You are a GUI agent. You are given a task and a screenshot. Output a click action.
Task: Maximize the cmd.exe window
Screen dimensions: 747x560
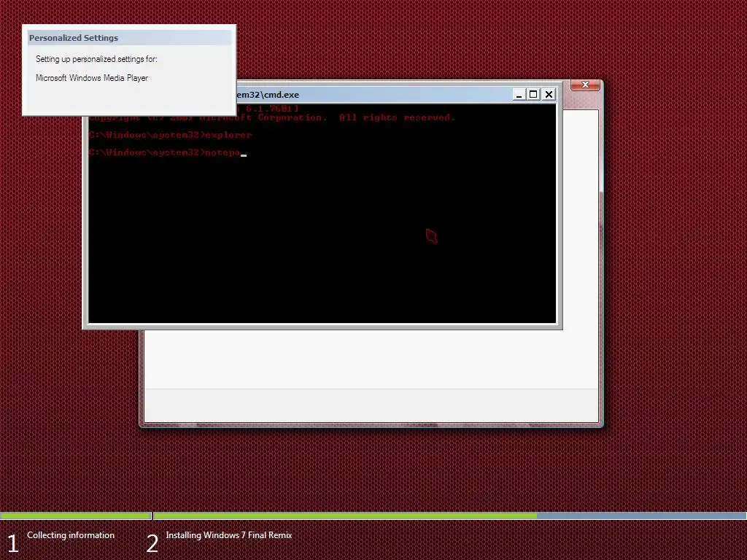533,94
